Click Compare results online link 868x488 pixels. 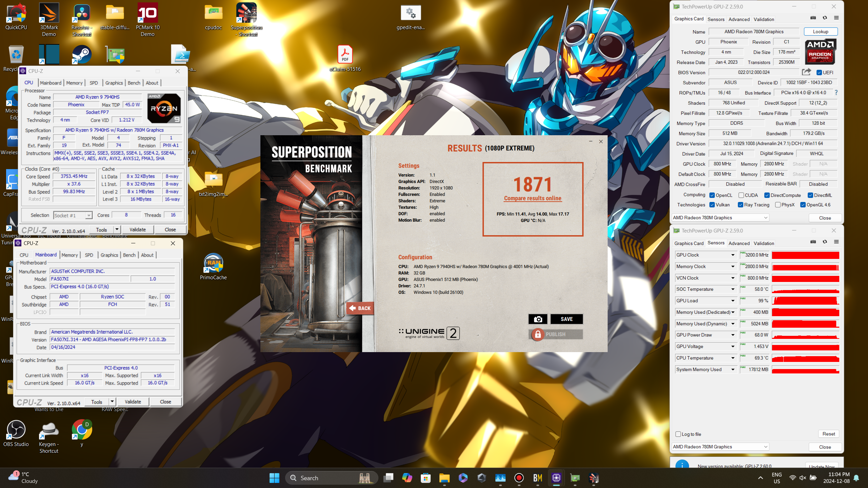click(x=533, y=198)
